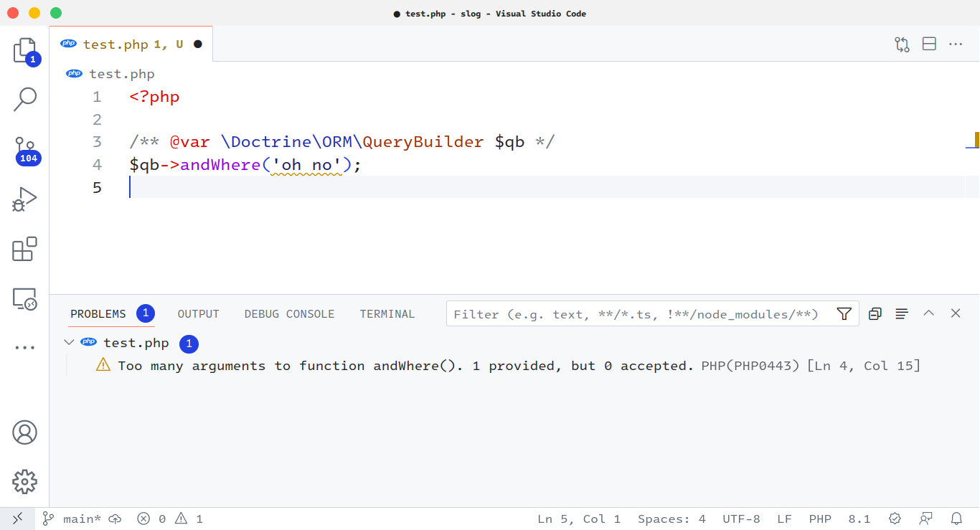Toggle the Problems filter funnel button
The height and width of the screenshot is (530, 980).
coord(844,314)
